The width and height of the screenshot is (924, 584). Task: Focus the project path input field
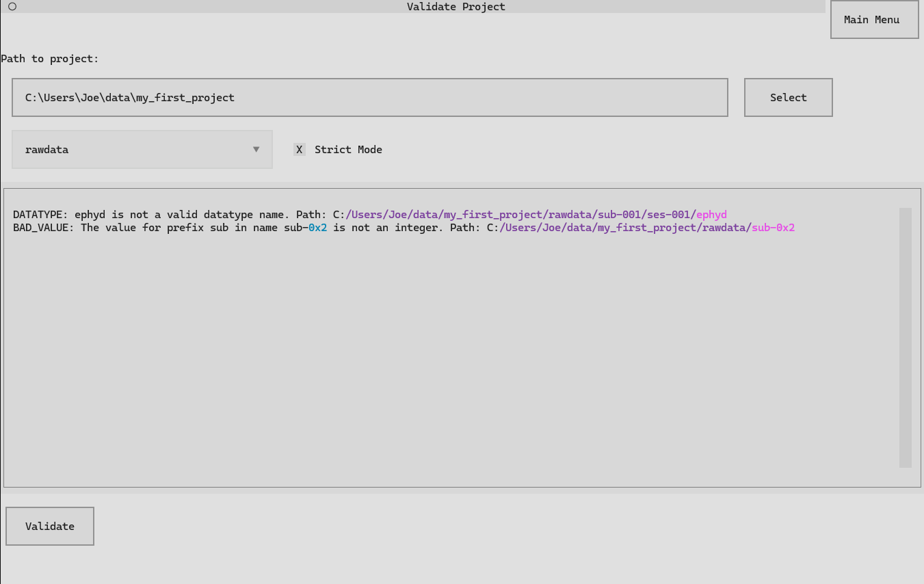(x=370, y=98)
